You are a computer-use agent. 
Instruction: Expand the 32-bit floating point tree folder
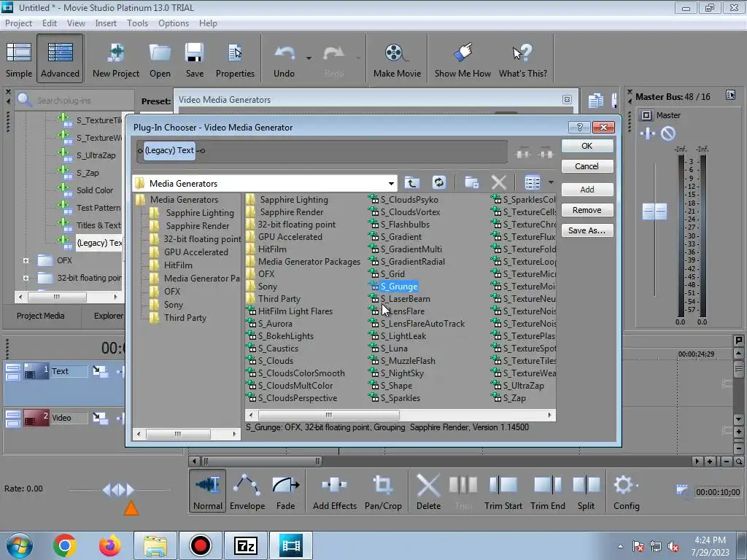click(x=26, y=278)
